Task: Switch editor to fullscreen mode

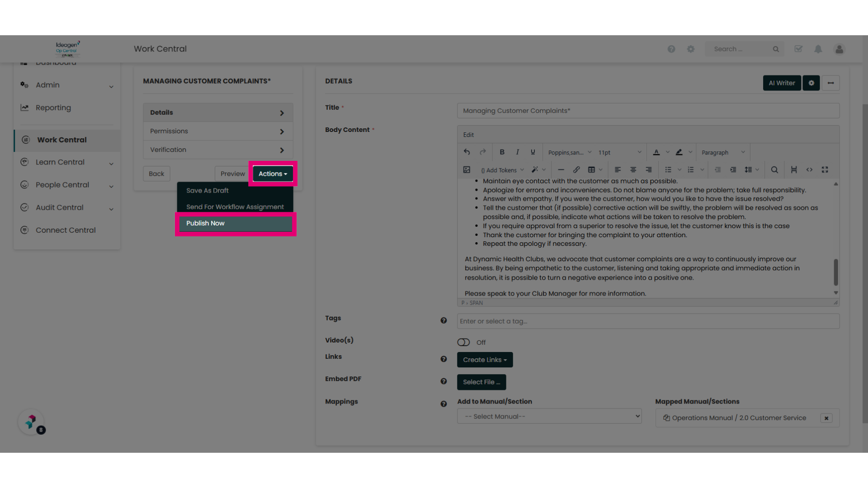Action: click(x=825, y=169)
